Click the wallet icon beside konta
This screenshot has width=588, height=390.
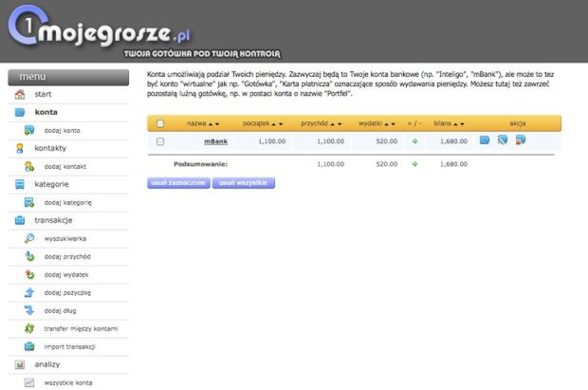click(20, 112)
